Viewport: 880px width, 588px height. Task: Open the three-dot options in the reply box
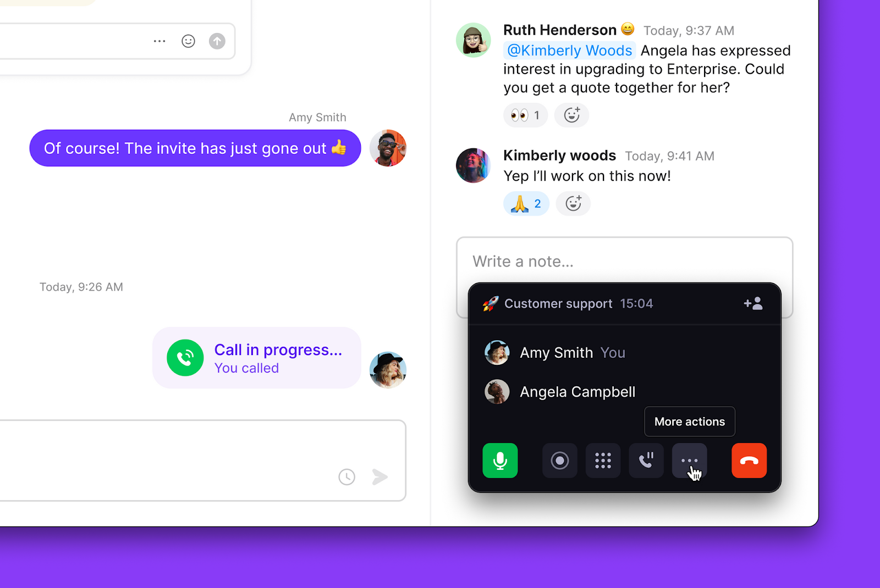pyautogui.click(x=159, y=41)
